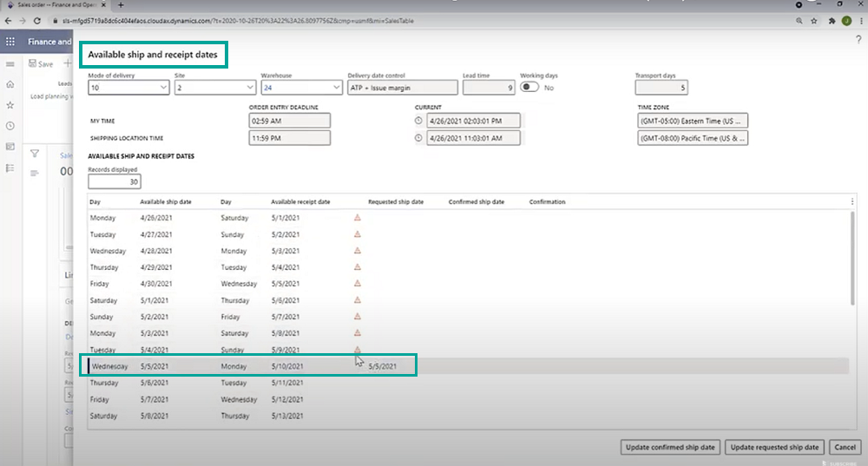Open the Warehouse dropdown
This screenshot has width=868, height=466.
(335, 88)
